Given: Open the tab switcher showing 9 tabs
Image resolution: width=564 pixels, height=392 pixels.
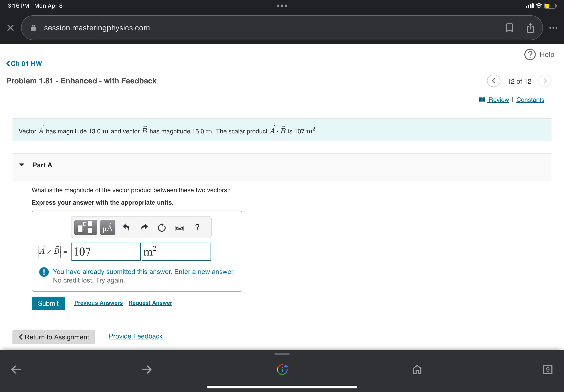Looking at the screenshot, I should click(x=547, y=369).
